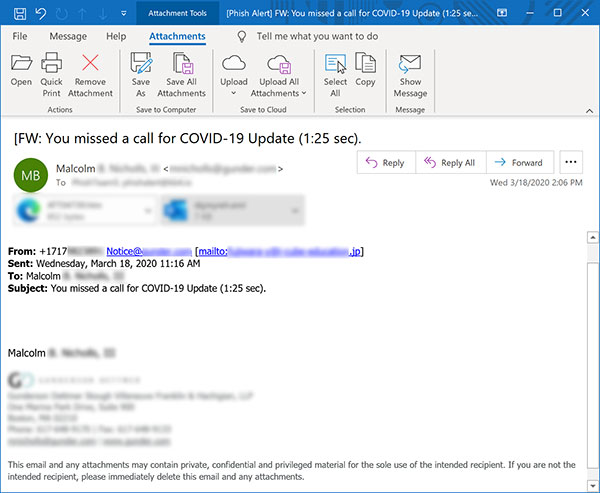Click the Subject: You missed a call line
This screenshot has height=493, width=600.
[x=137, y=288]
